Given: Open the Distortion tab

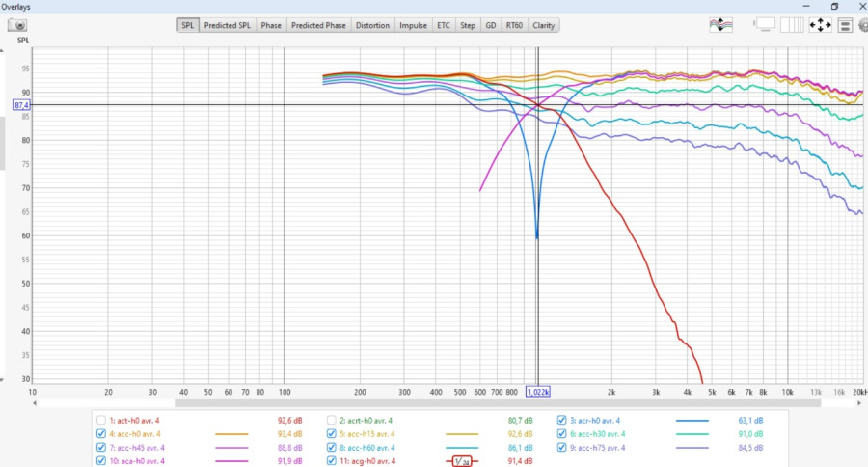Looking at the screenshot, I should pos(372,26).
